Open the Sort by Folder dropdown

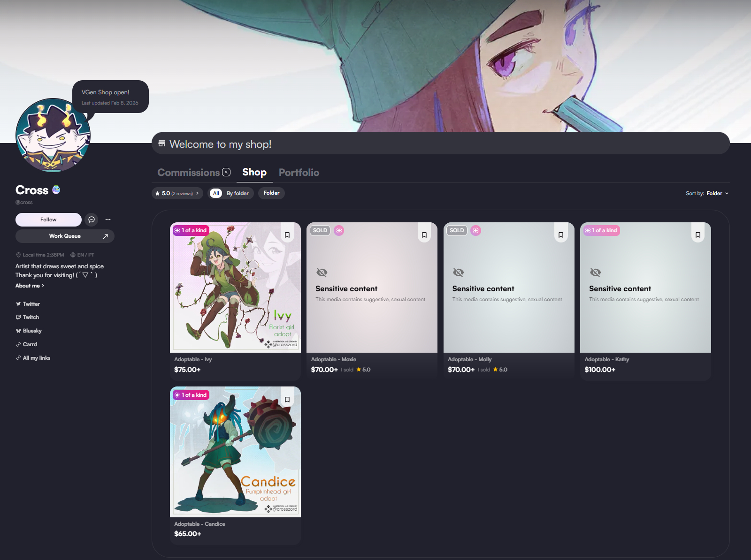coord(707,193)
